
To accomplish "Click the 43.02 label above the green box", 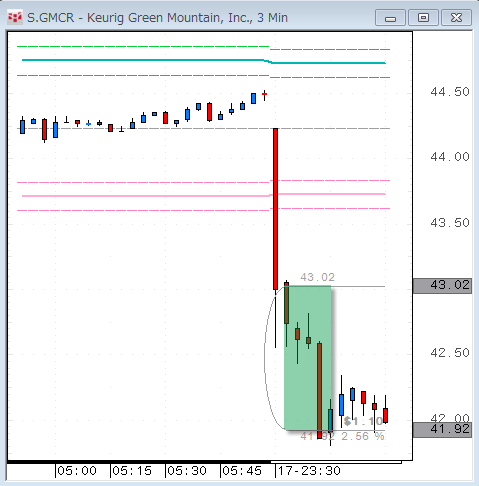I will (317, 277).
